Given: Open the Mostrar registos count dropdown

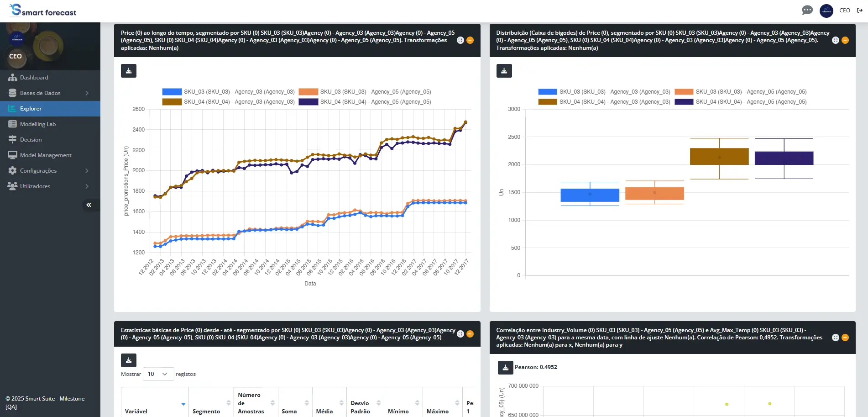Looking at the screenshot, I should click(x=158, y=374).
